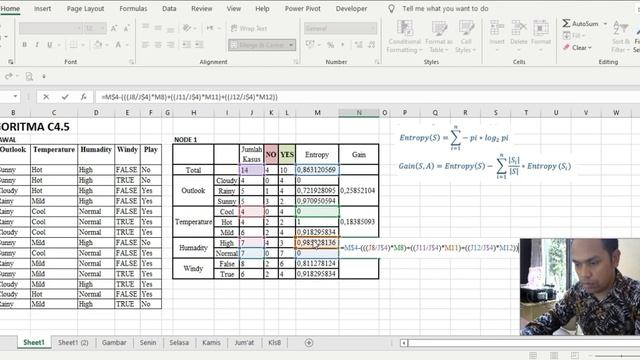Screen dimensions: 640x360
Task: Open the Formulas ribbon tab
Action: pos(133,9)
